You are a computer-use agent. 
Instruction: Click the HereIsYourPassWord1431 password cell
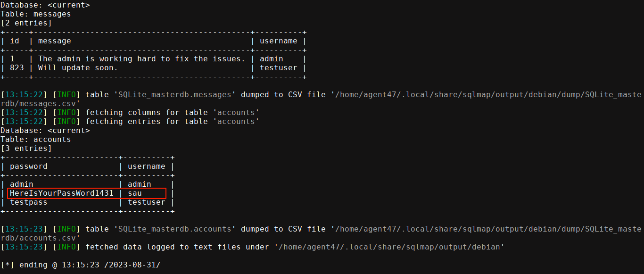click(x=62, y=193)
